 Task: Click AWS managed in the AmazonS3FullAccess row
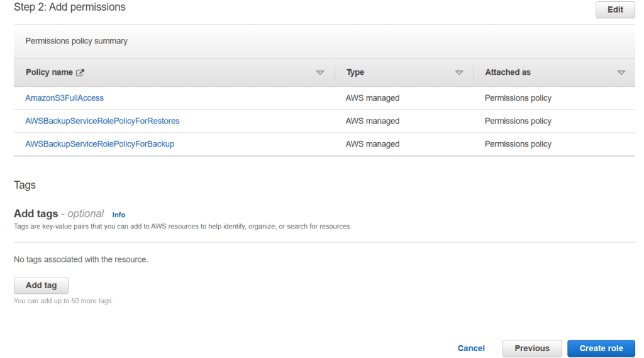[372, 98]
